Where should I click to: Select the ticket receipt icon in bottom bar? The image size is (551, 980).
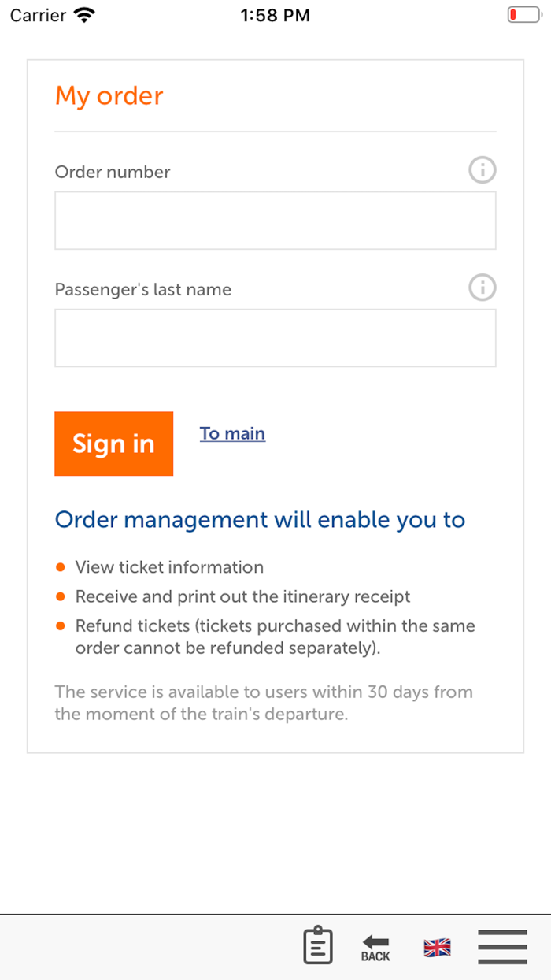click(318, 945)
